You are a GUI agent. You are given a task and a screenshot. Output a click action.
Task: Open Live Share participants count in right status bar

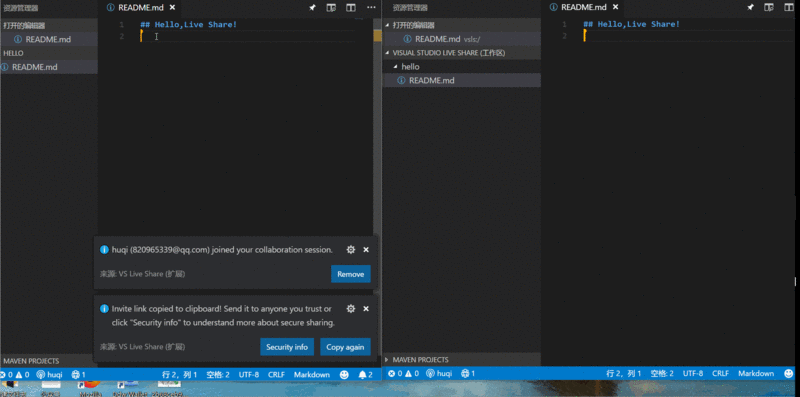click(x=468, y=374)
